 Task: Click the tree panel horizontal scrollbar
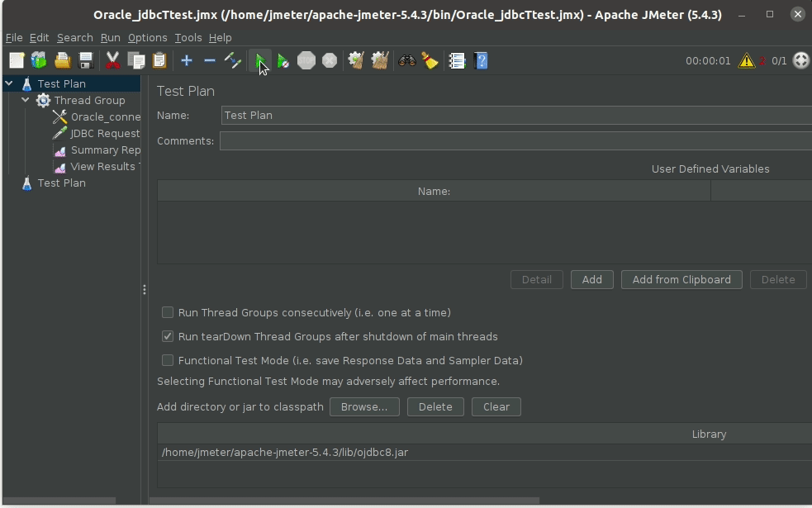click(59, 501)
